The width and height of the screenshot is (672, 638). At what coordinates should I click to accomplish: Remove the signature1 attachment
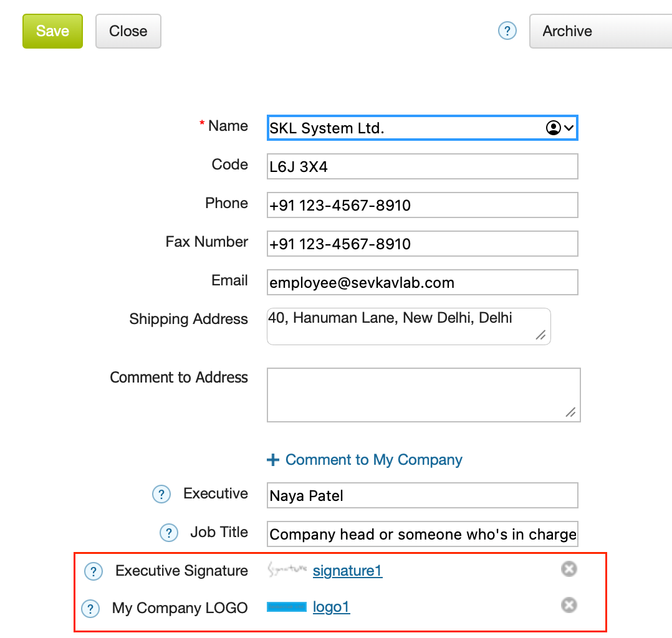[569, 569]
